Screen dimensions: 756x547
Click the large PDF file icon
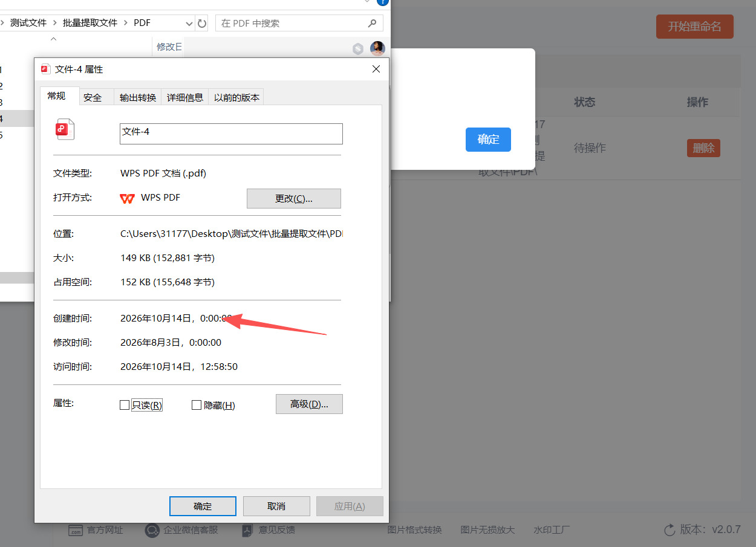click(65, 129)
